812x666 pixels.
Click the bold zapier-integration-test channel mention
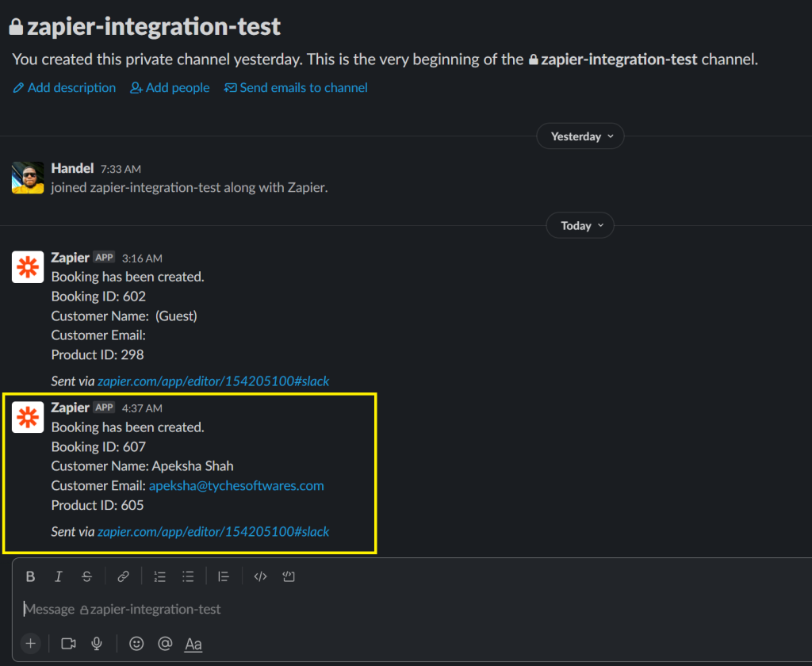(613, 59)
